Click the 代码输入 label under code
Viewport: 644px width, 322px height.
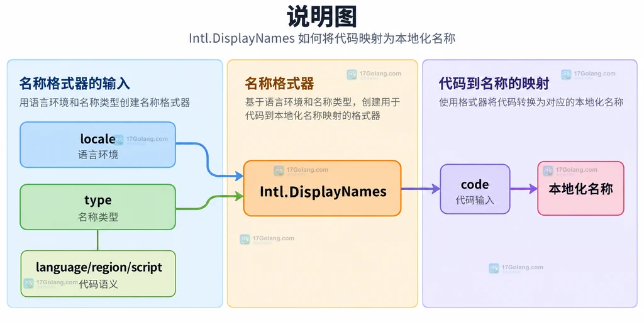click(475, 200)
